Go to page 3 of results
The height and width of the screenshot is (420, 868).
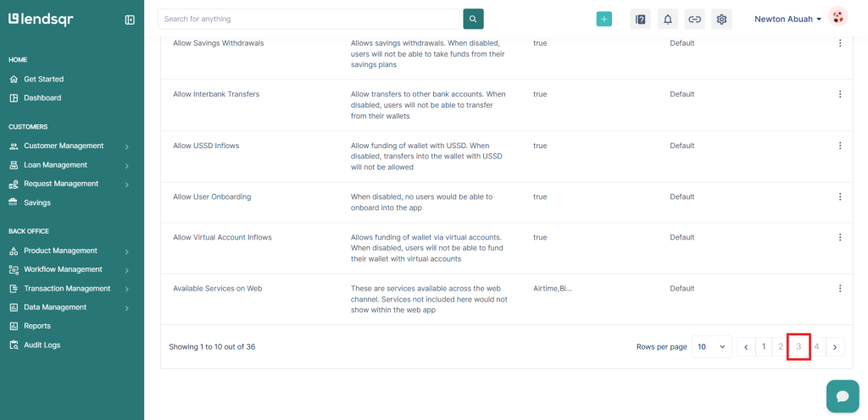tap(798, 347)
